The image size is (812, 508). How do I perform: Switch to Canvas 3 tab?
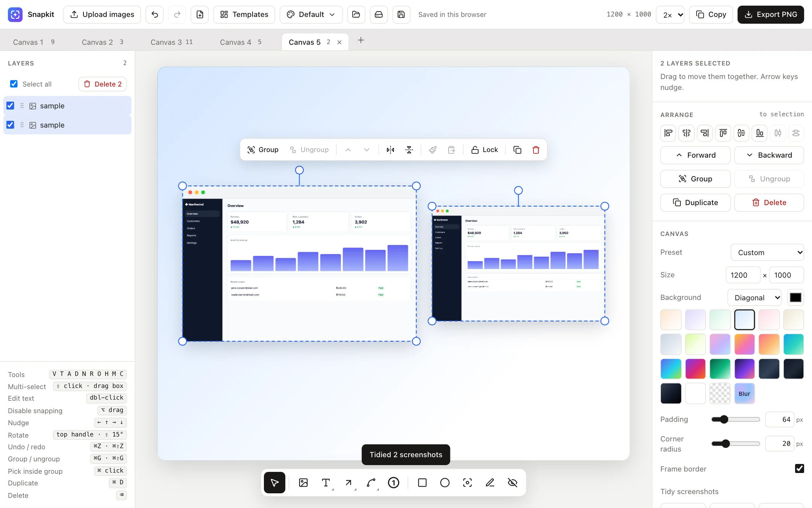[x=171, y=42]
